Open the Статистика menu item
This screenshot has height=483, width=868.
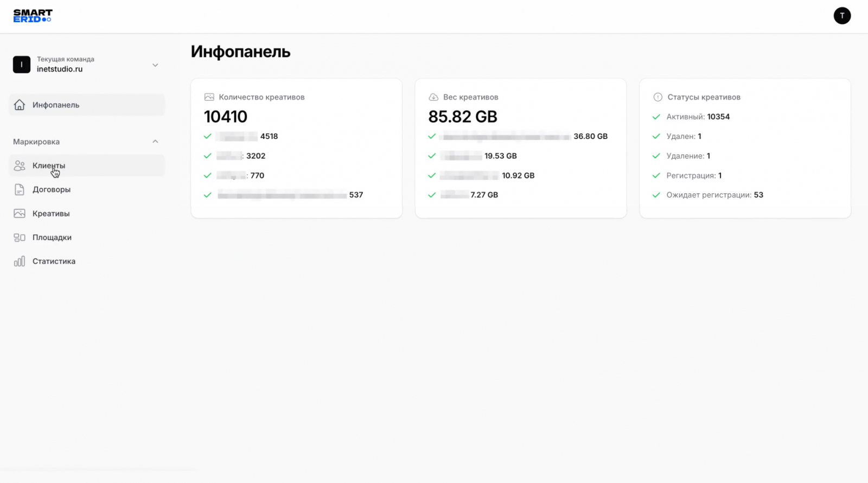54,261
